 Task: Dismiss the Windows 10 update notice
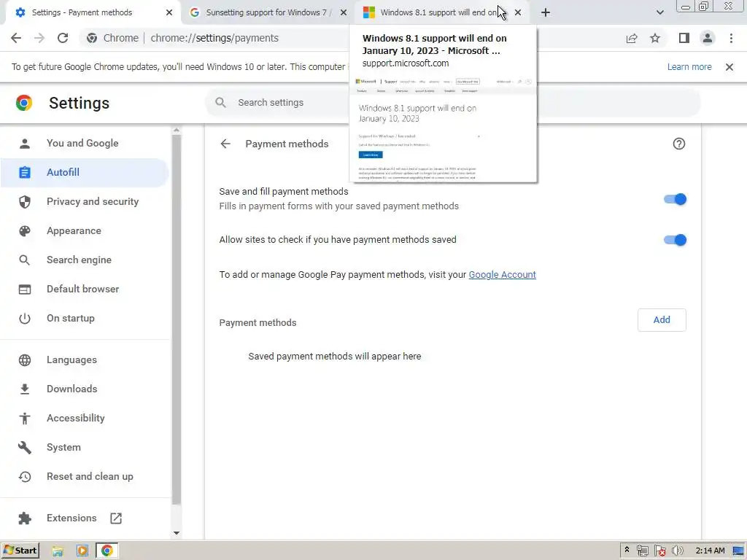[729, 67]
